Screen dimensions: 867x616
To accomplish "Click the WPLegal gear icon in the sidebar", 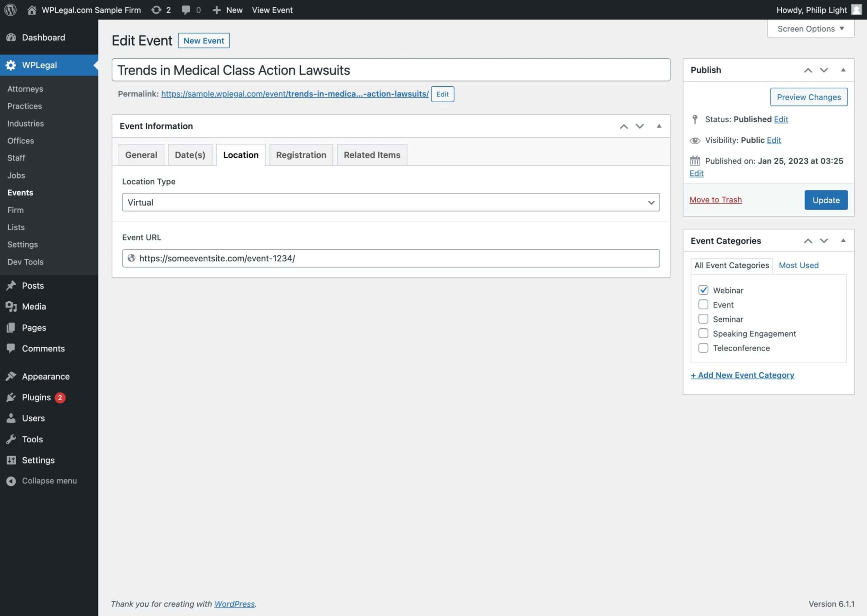I will click(x=11, y=65).
